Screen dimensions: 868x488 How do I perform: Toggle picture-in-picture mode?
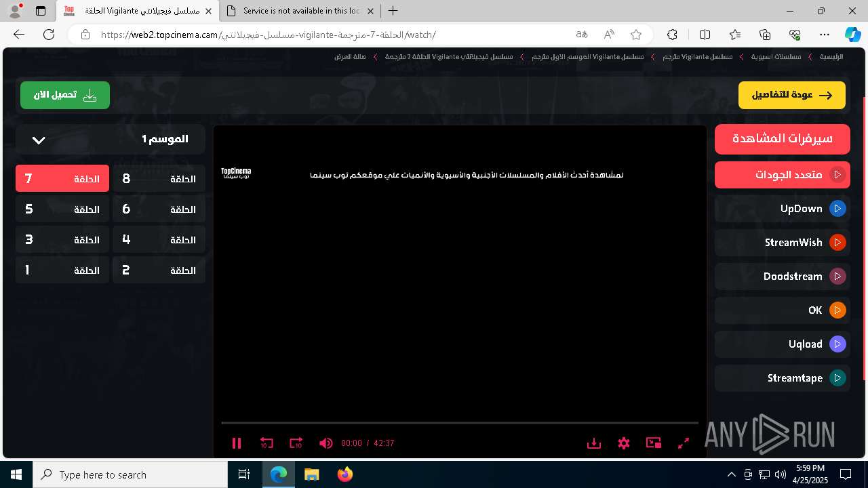(x=654, y=443)
